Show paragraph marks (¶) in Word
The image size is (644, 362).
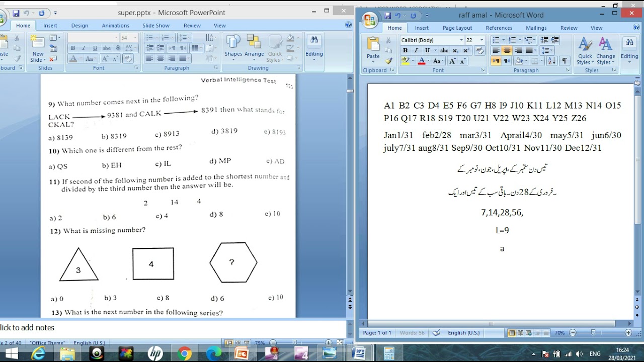click(x=564, y=61)
